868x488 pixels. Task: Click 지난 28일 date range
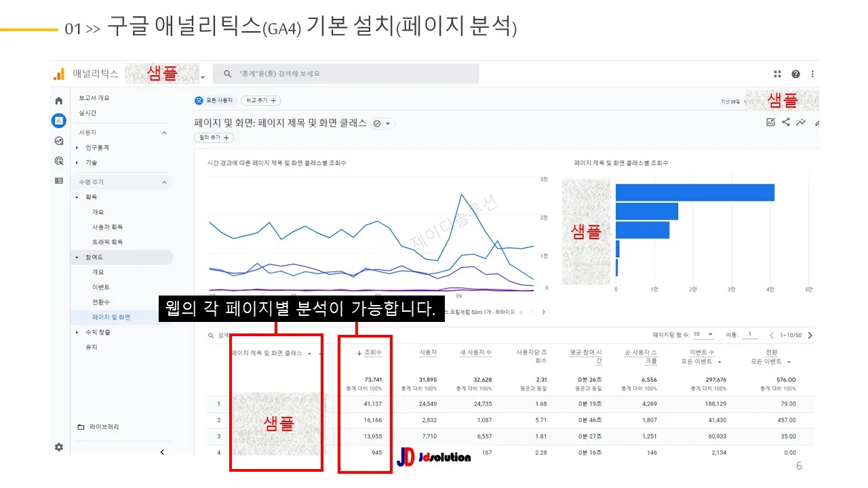(x=729, y=102)
